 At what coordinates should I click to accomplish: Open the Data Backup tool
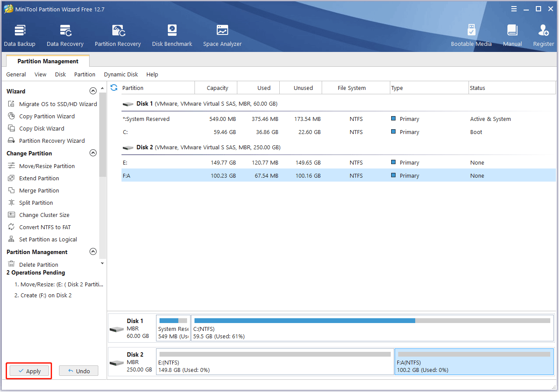point(19,34)
